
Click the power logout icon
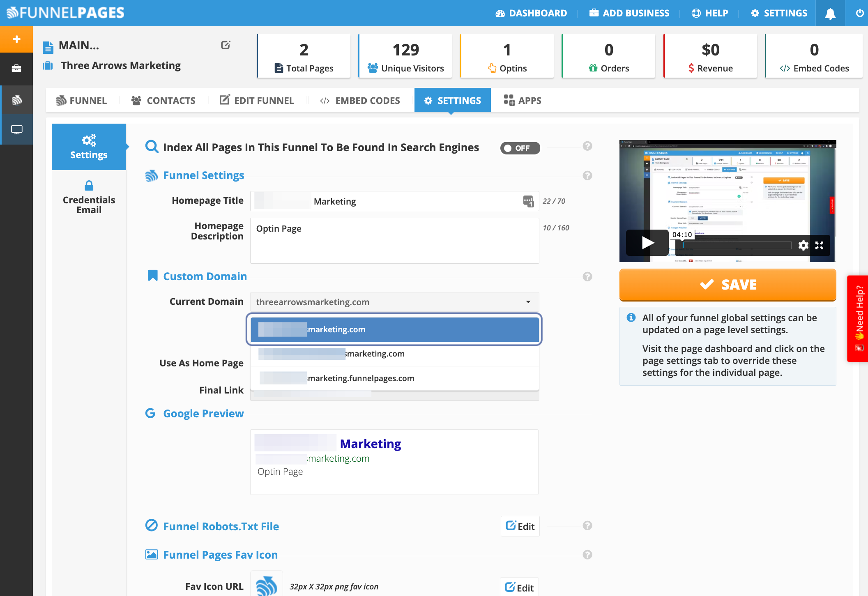pos(859,13)
